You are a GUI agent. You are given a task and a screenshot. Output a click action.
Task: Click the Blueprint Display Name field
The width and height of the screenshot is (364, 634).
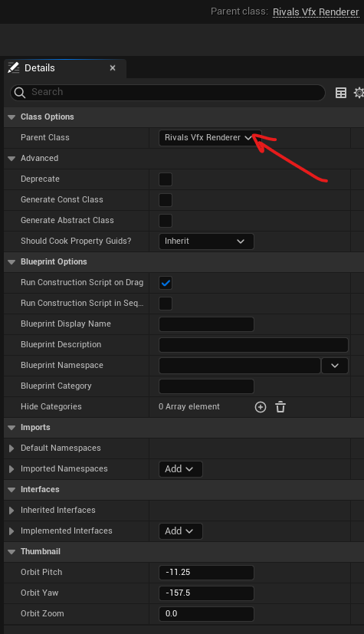coord(206,324)
